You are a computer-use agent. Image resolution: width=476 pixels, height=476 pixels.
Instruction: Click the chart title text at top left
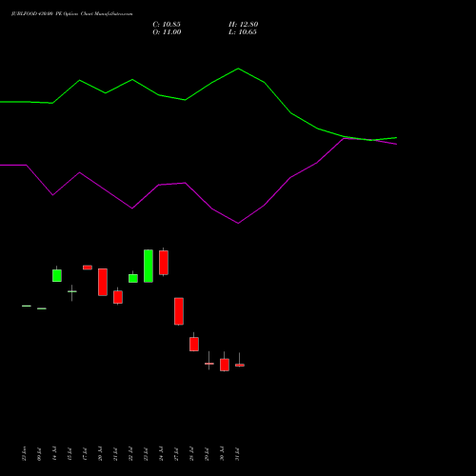72,13
